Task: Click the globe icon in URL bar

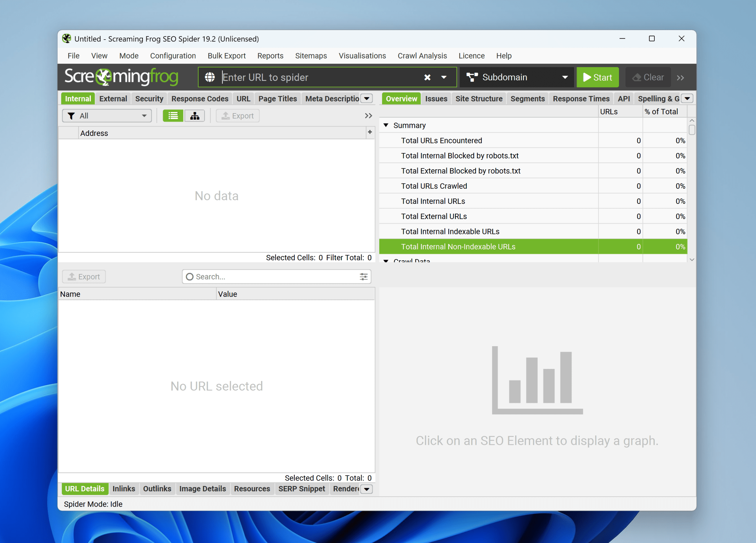Action: point(210,77)
